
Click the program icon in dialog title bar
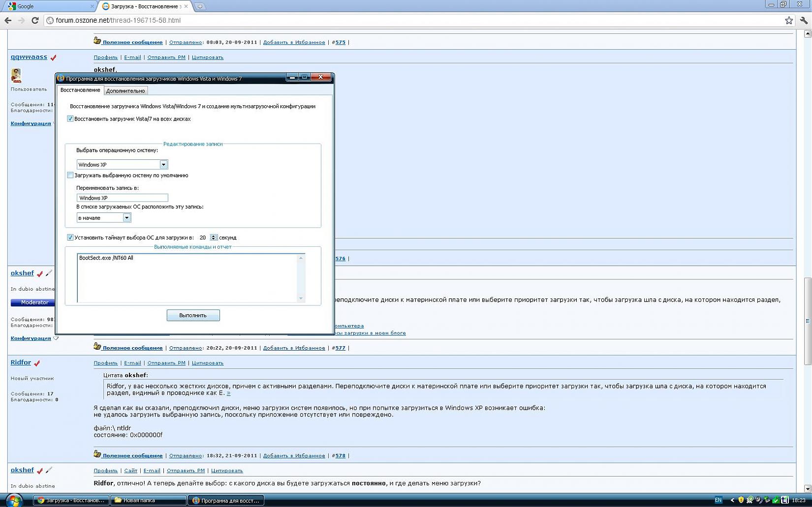[x=61, y=78]
